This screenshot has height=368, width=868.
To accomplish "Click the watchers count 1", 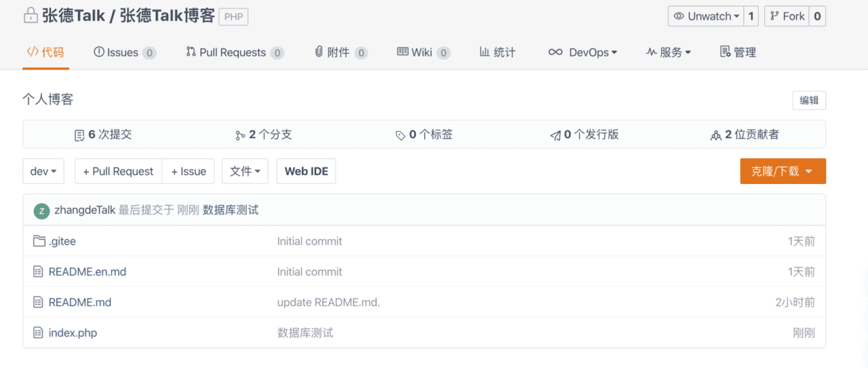I will pos(751,16).
